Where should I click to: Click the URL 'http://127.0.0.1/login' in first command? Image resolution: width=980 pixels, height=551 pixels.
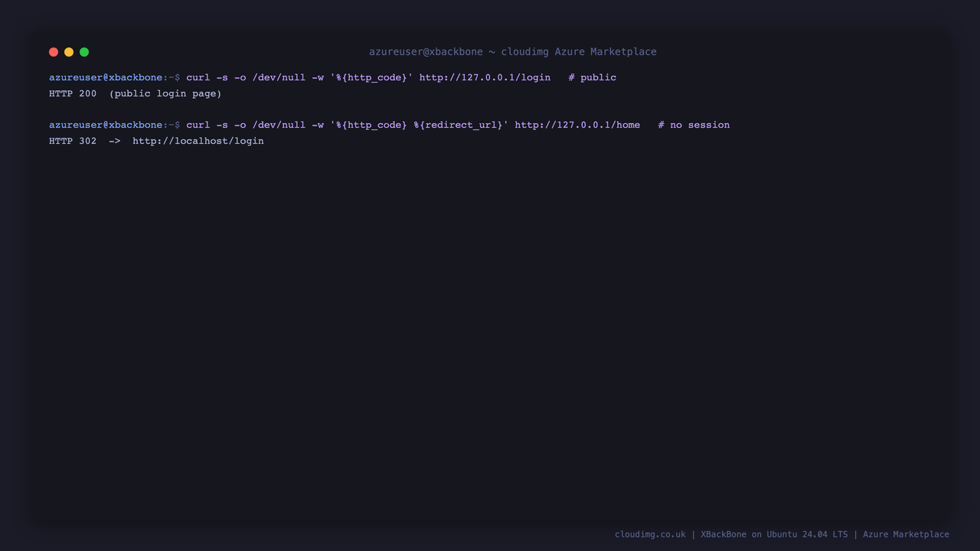(x=485, y=77)
